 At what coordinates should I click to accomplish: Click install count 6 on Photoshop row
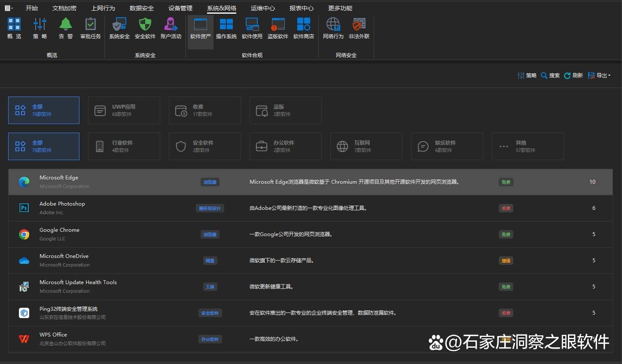[x=594, y=208]
